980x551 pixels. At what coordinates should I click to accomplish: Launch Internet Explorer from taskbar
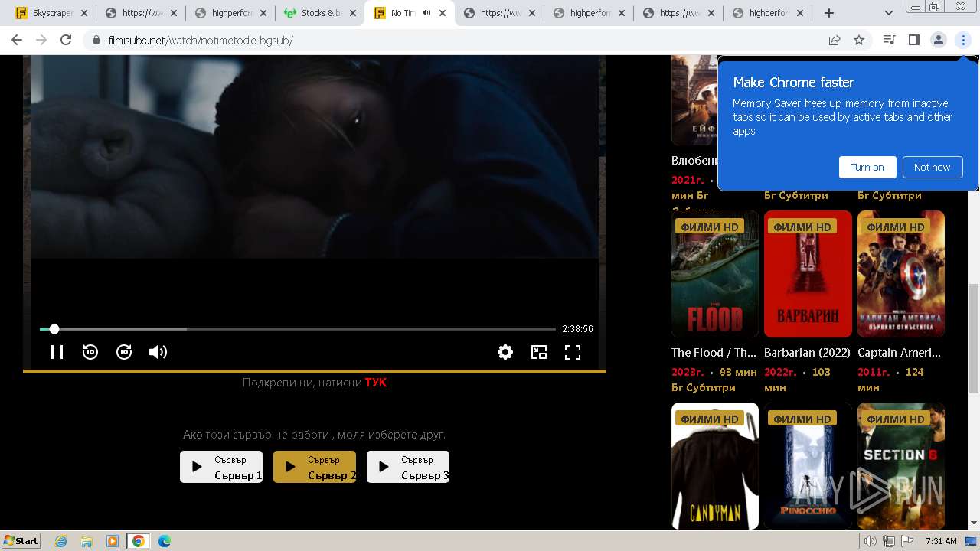pyautogui.click(x=60, y=541)
